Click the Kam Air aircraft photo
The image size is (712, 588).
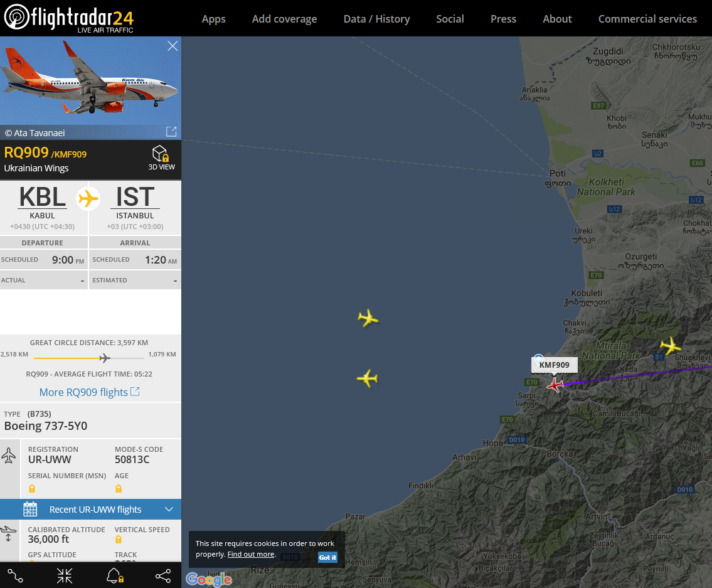coord(91,81)
